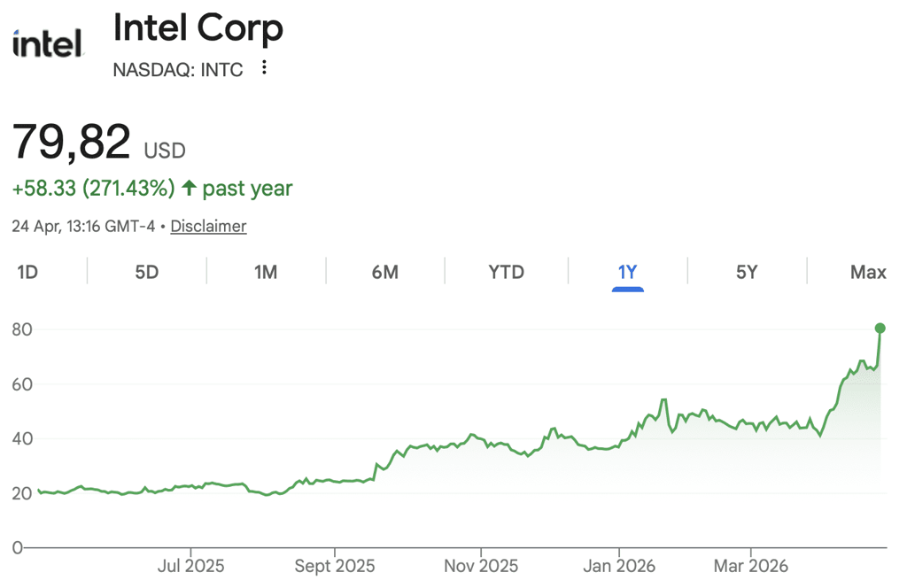
Task: Show the Max time range
Action: pos(868,272)
